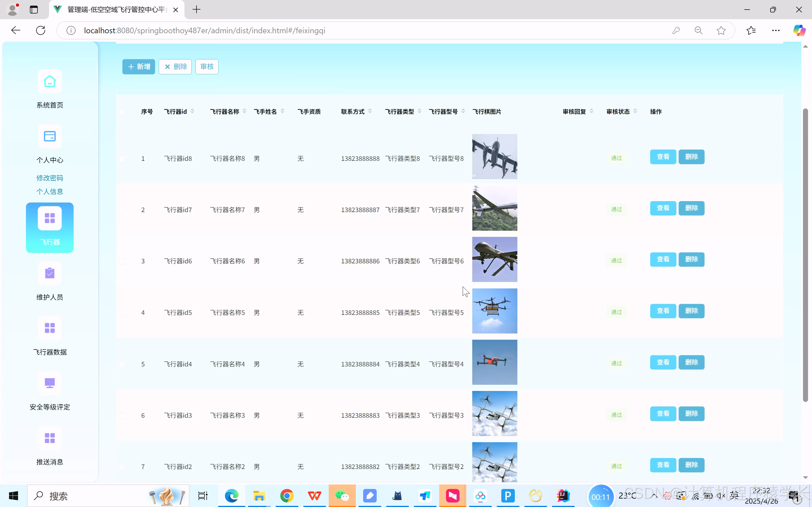The image size is (812, 507).
Task: Open Chrome from the taskbar
Action: point(286,496)
